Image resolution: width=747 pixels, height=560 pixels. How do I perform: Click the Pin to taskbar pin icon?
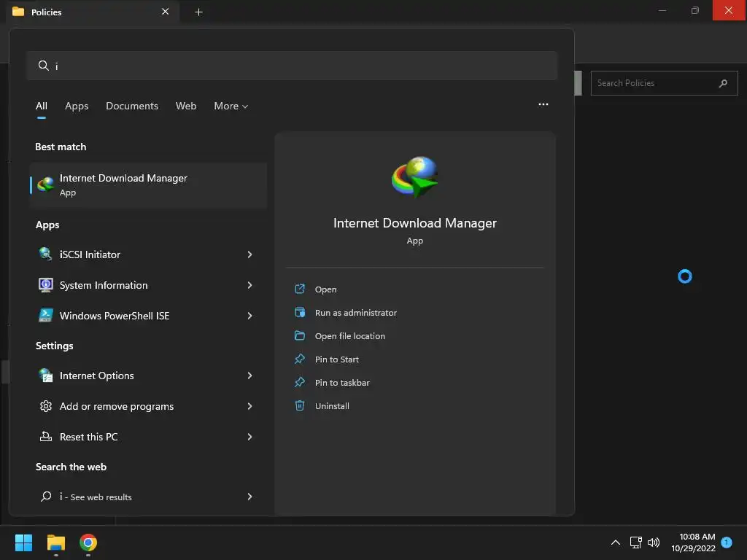point(300,382)
